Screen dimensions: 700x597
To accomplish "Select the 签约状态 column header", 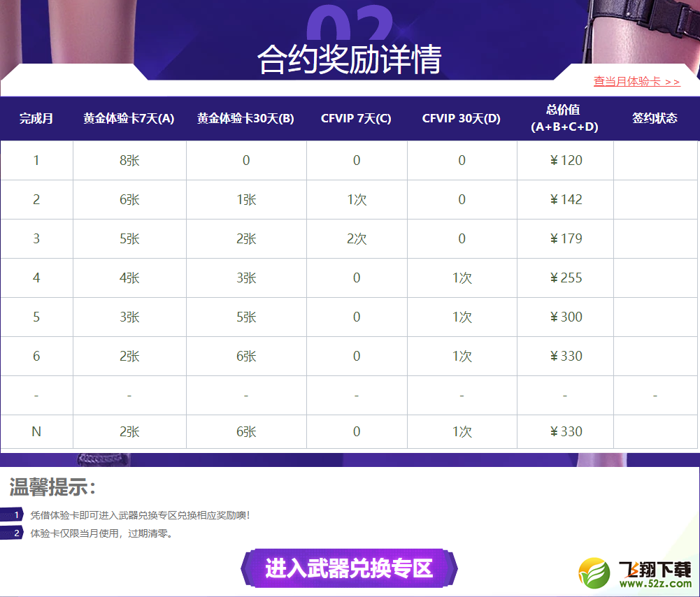I will [655, 118].
